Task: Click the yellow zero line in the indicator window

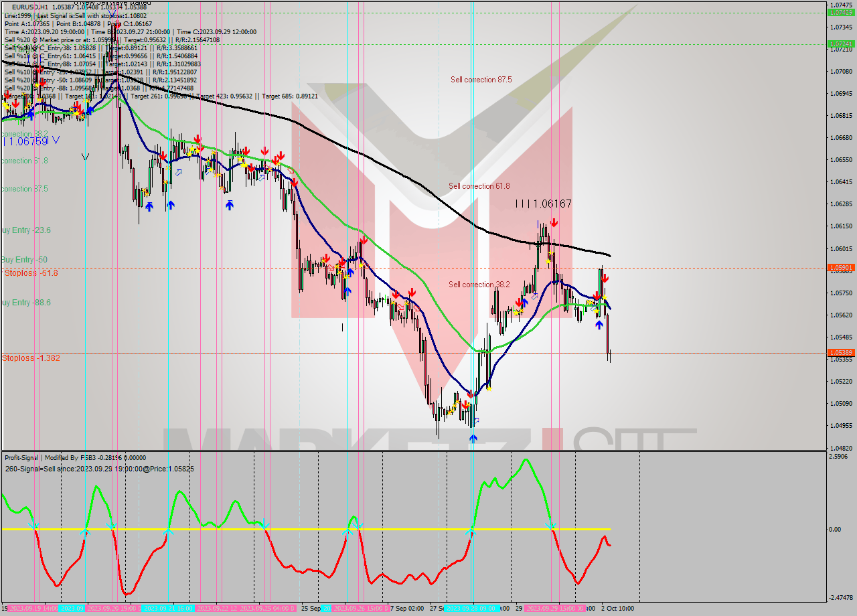Action: [x=301, y=529]
